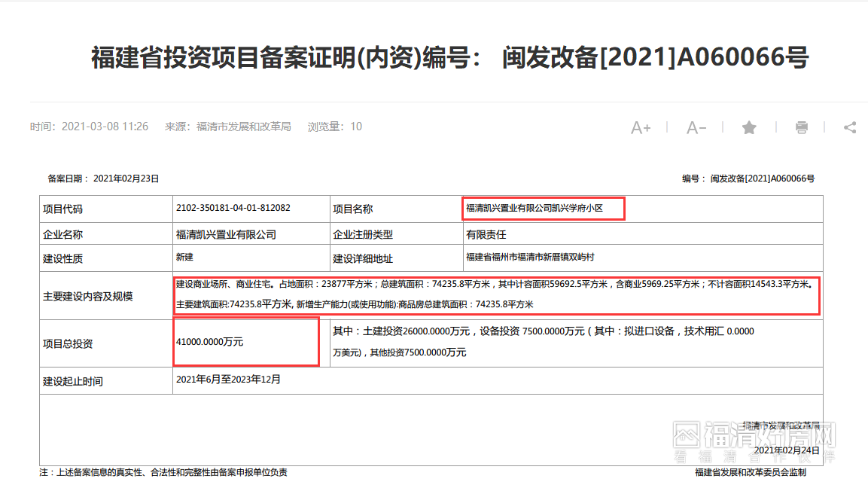Viewport: 868px width, 488px height.
Task: Click the 建设性质 label cell
Action: click(105, 258)
